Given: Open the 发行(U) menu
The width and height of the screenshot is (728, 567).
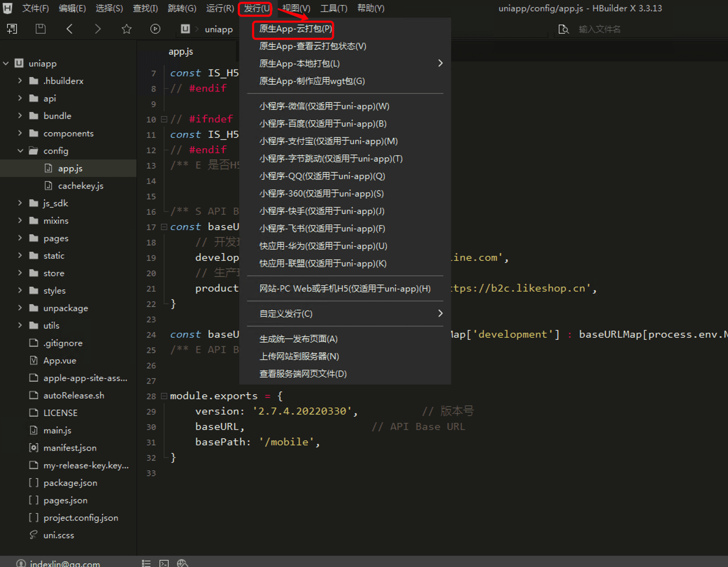Looking at the screenshot, I should (x=256, y=8).
